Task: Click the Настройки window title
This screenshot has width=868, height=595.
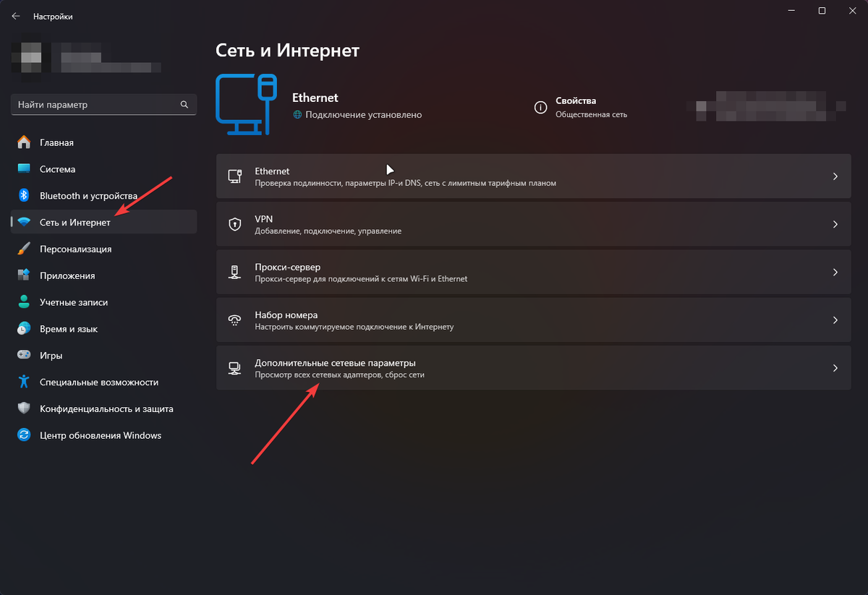Action: [53, 16]
